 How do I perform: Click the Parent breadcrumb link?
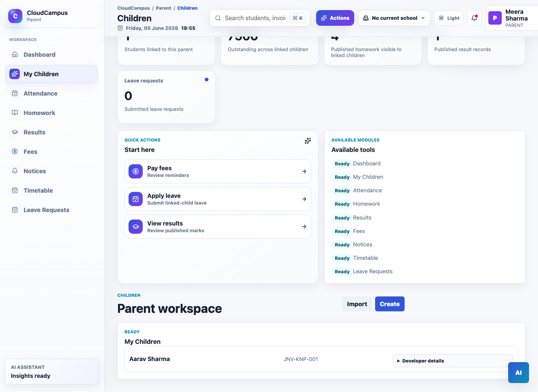click(x=164, y=8)
